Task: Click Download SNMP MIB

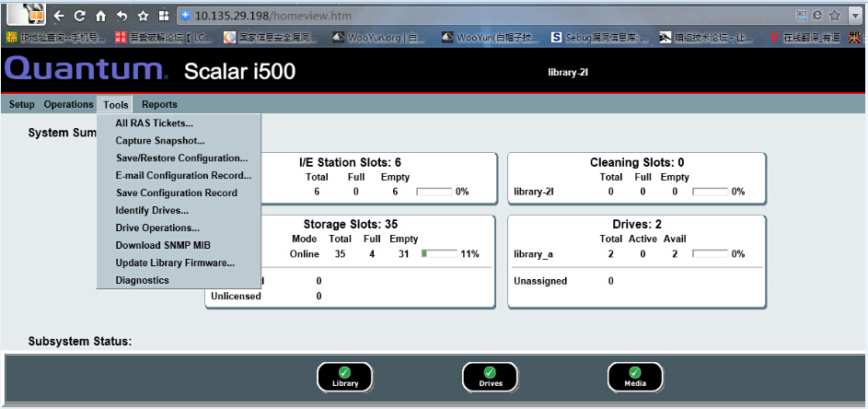Action: point(163,245)
